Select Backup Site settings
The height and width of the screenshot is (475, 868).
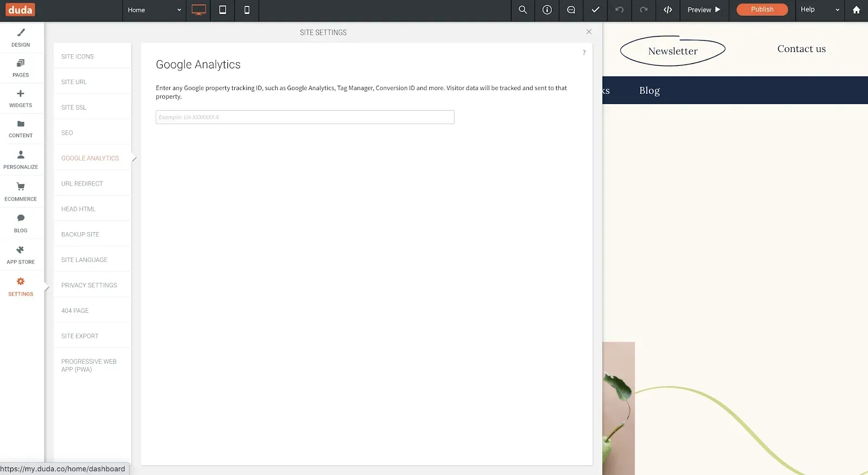coord(92,234)
